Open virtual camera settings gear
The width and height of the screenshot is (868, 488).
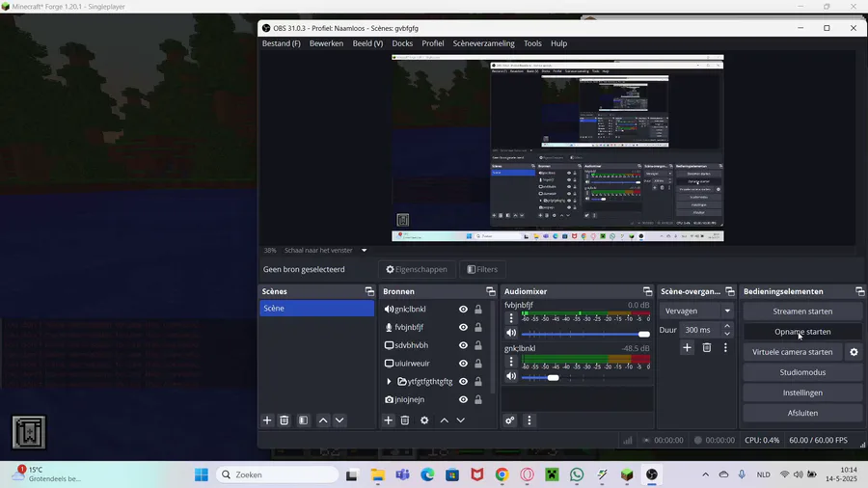pyautogui.click(x=854, y=352)
